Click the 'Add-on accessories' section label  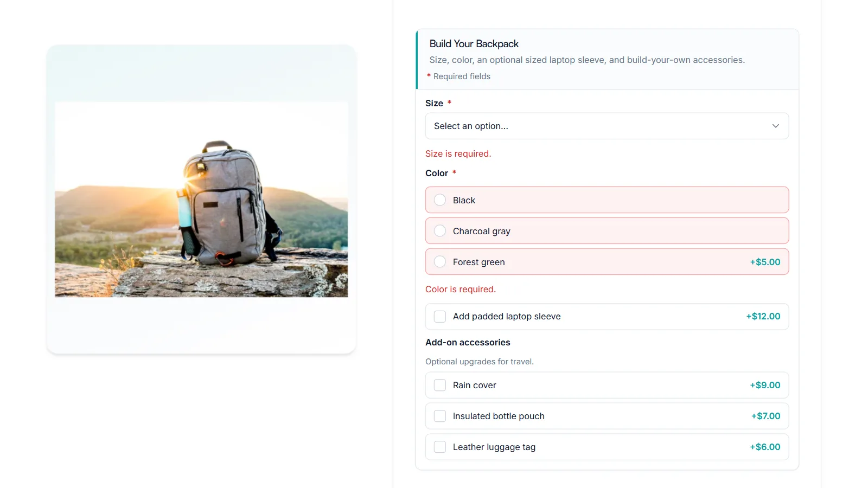[468, 342]
